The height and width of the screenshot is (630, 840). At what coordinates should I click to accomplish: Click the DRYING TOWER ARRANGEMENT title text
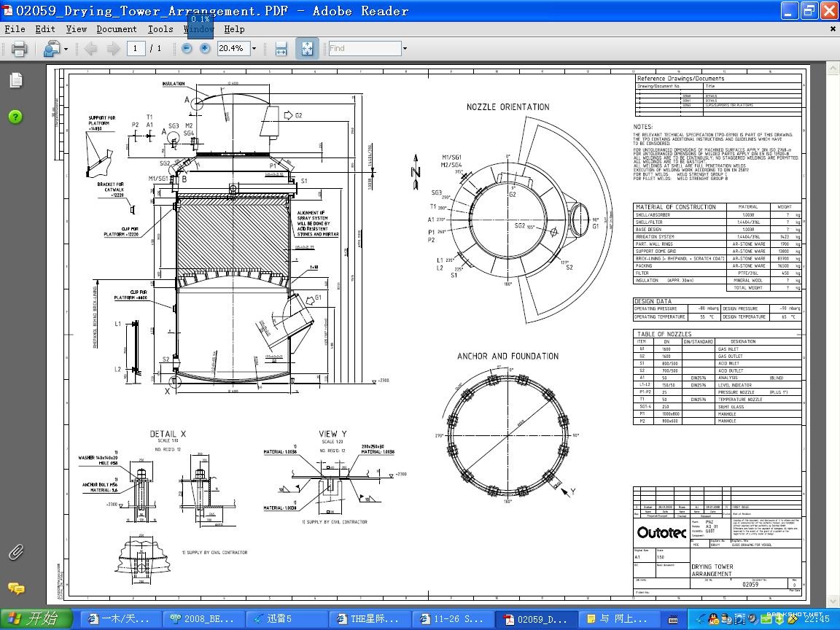click(x=712, y=570)
